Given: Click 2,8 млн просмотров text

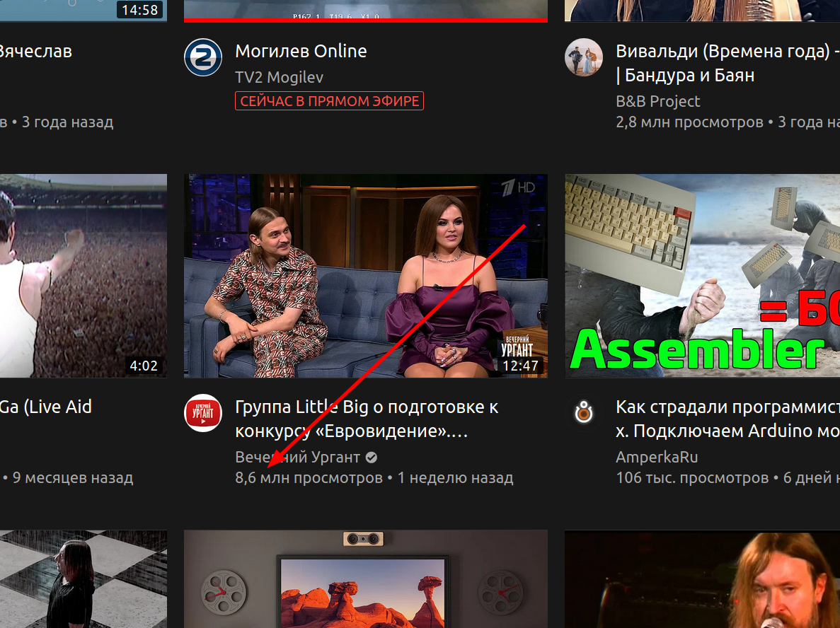Looking at the screenshot, I should (x=689, y=122).
